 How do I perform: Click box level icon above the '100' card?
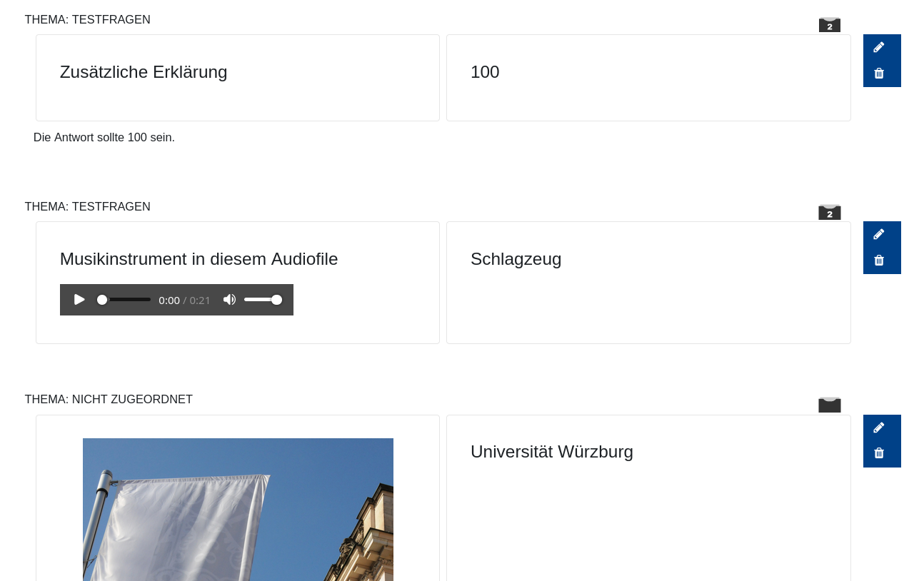click(829, 25)
